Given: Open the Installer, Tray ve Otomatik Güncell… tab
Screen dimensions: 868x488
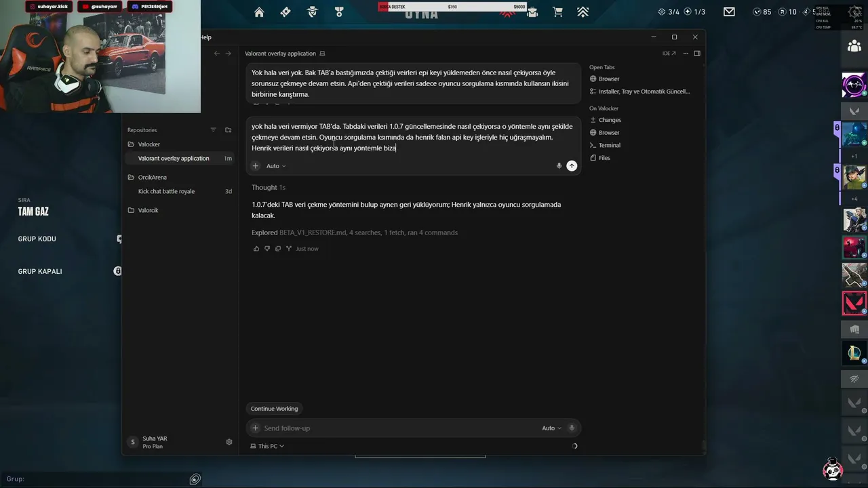Looking at the screenshot, I should pos(639,91).
